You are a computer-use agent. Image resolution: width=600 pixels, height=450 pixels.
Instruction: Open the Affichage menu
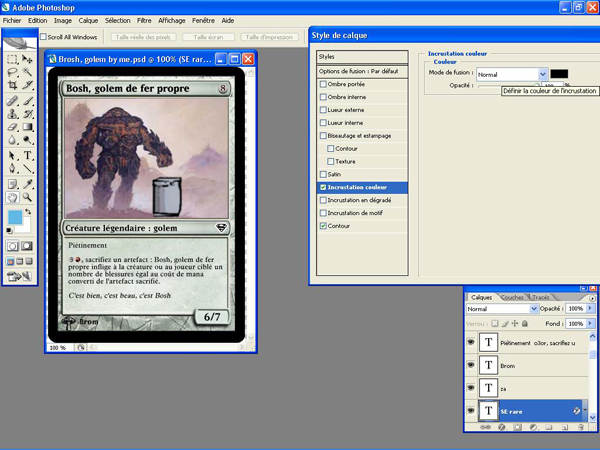[172, 21]
